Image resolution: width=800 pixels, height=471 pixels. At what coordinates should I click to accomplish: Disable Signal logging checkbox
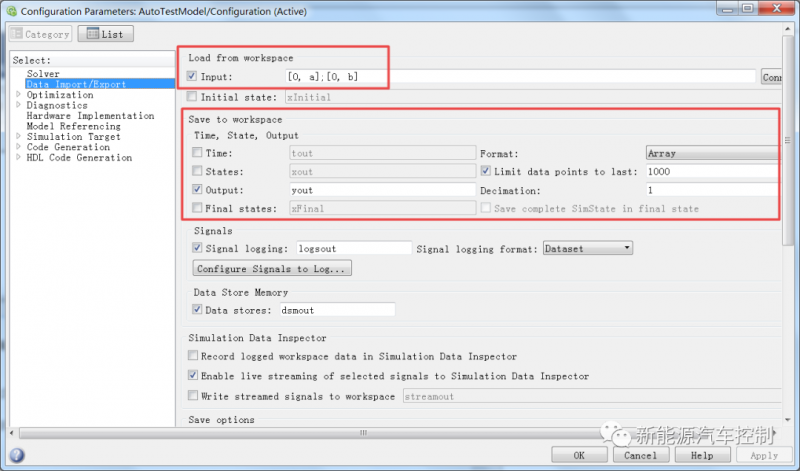click(x=198, y=248)
